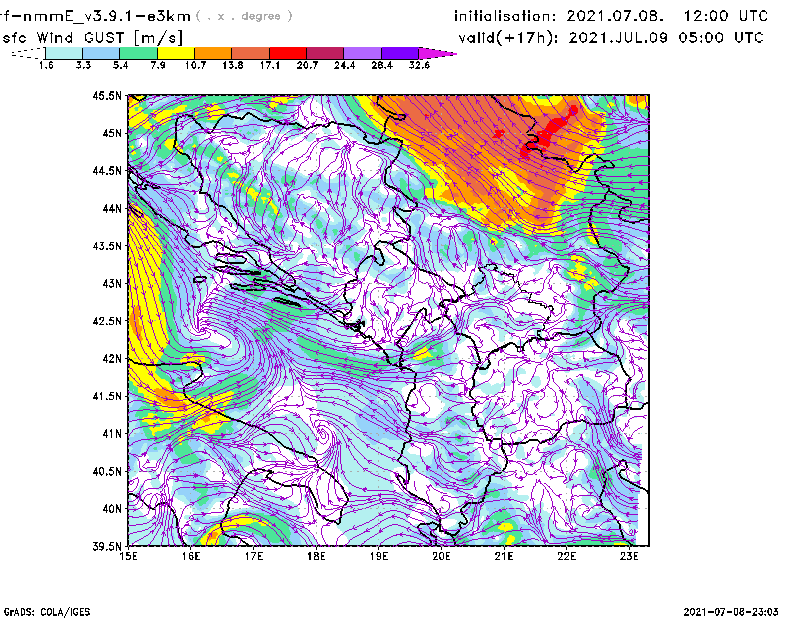Click the salmon 13.8–17.1 legend swatch

click(x=251, y=53)
